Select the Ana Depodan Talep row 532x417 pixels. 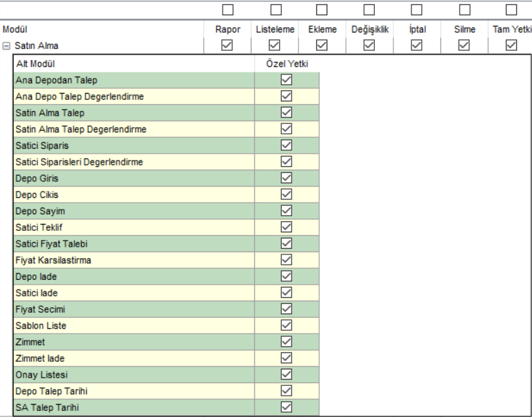[166, 80]
